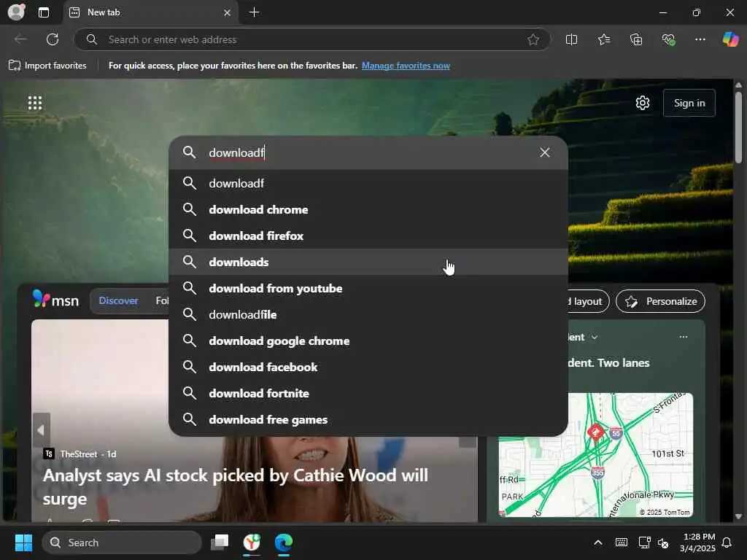Select suggestion "download from youtube"

click(368, 288)
